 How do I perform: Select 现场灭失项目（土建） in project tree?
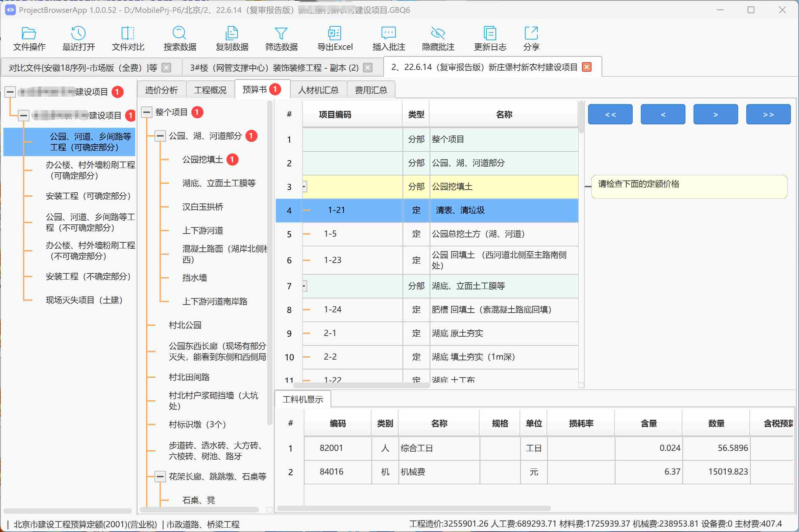pos(84,300)
